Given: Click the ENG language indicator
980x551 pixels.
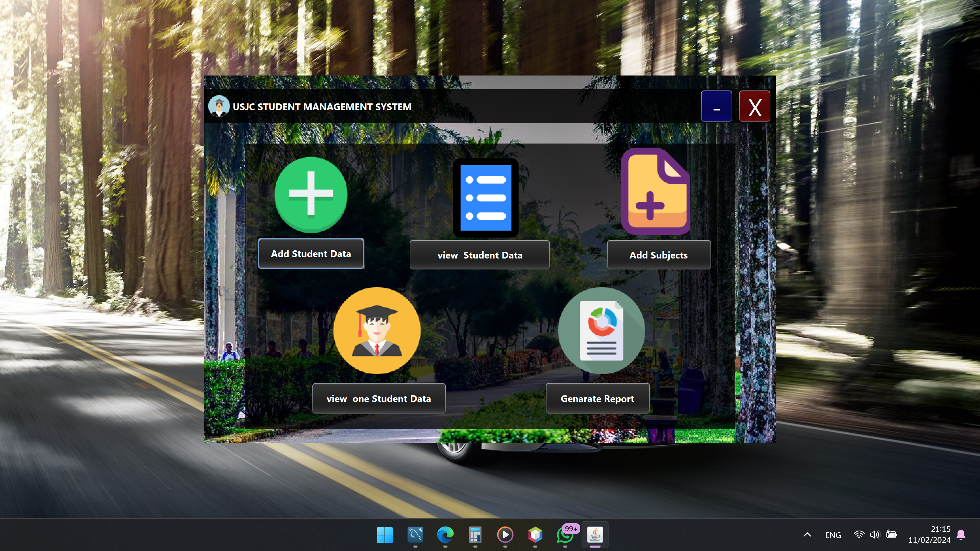Looking at the screenshot, I should (x=833, y=535).
